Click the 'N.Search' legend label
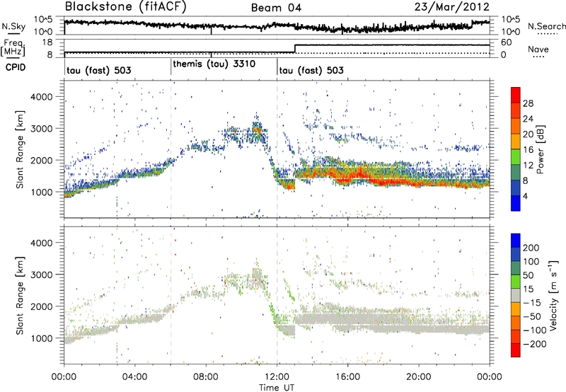This screenshot has width=566, height=392. click(546, 26)
